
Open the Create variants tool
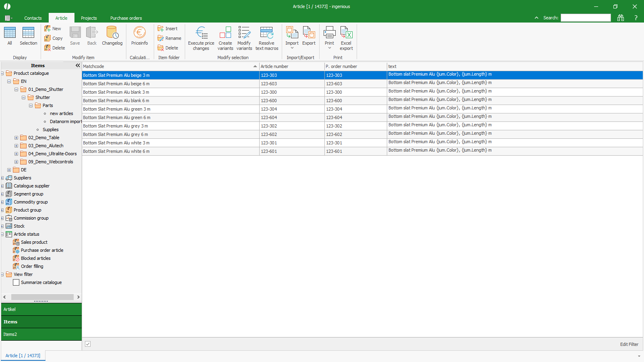[225, 33]
